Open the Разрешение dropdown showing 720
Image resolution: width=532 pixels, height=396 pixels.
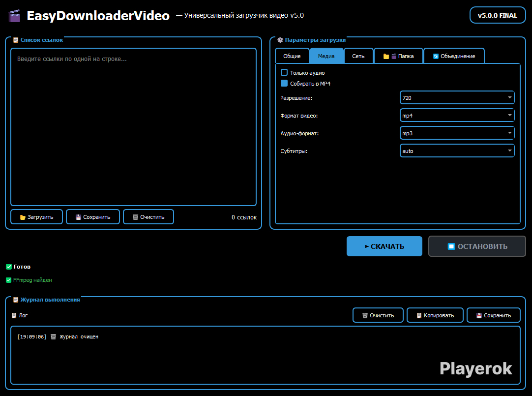[x=457, y=98]
